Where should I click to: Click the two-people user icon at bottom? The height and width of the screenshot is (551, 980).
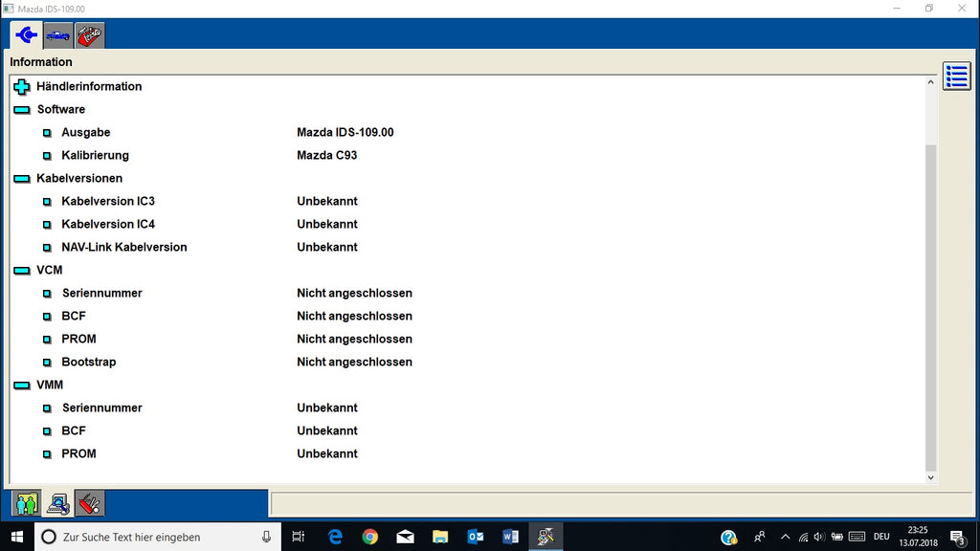tap(26, 503)
